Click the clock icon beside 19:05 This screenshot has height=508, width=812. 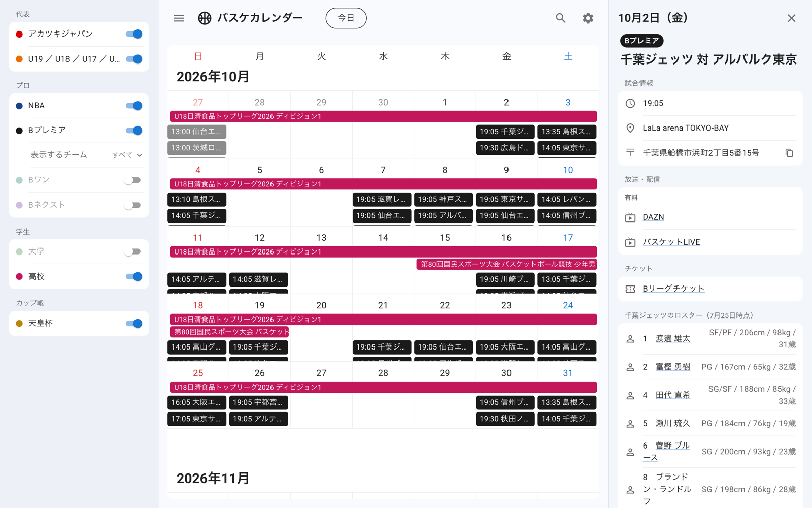pyautogui.click(x=630, y=103)
